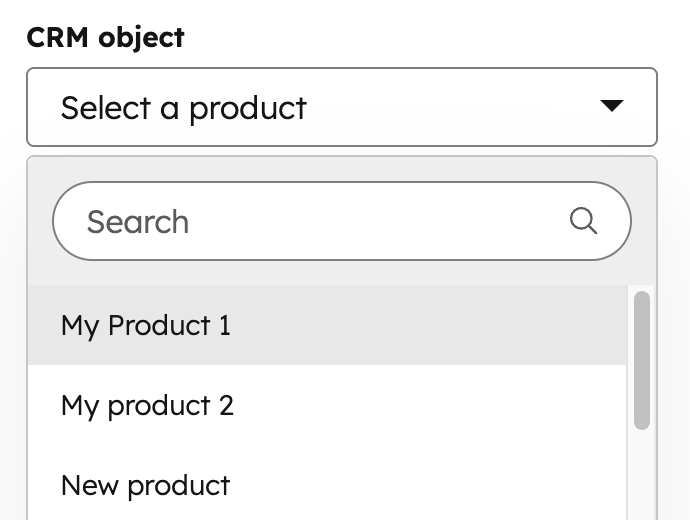Focus the product search box
The image size is (690, 520).
pos(320,221)
